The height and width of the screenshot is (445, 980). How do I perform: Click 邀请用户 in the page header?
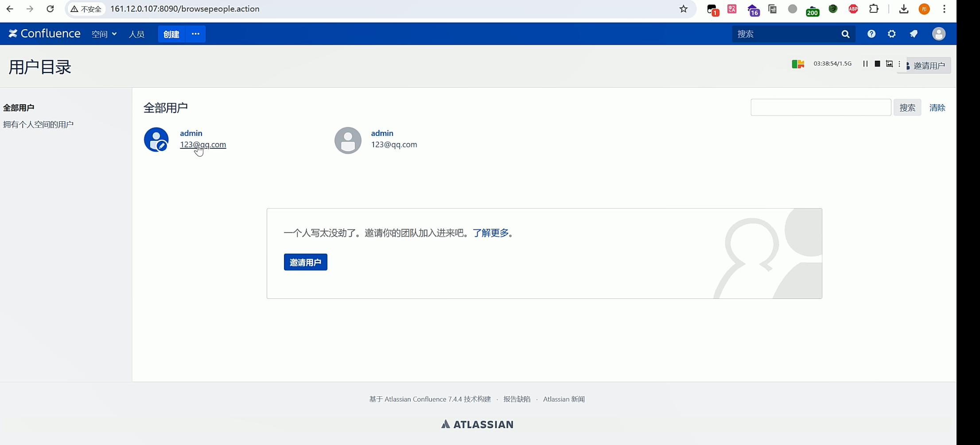click(x=929, y=66)
